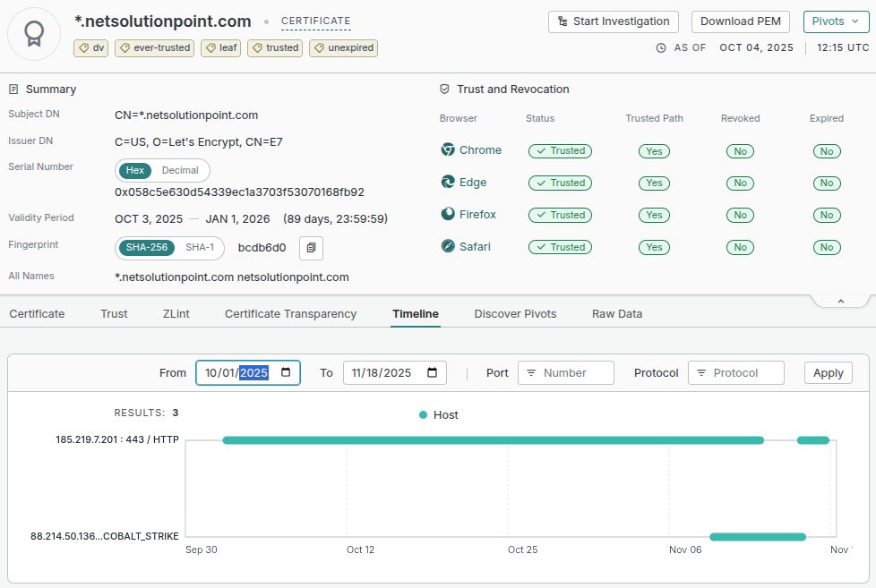Switch serial number to Decimal format
The height and width of the screenshot is (588, 876).
[x=180, y=170]
